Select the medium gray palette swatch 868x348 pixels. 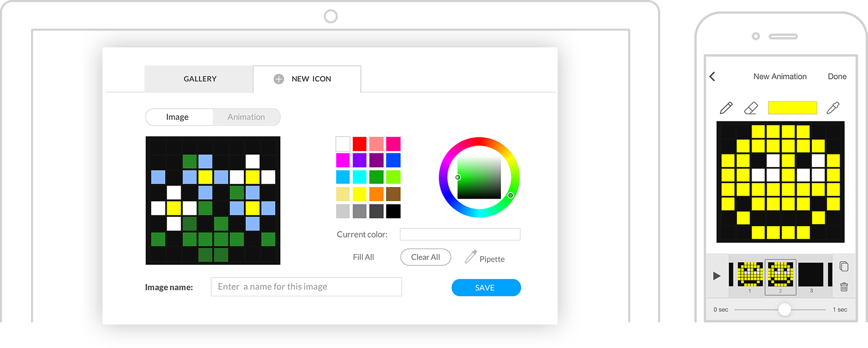360,211
